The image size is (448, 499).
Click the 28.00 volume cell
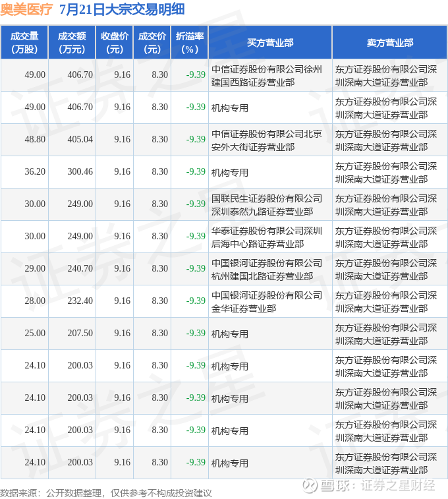[x=35, y=301]
